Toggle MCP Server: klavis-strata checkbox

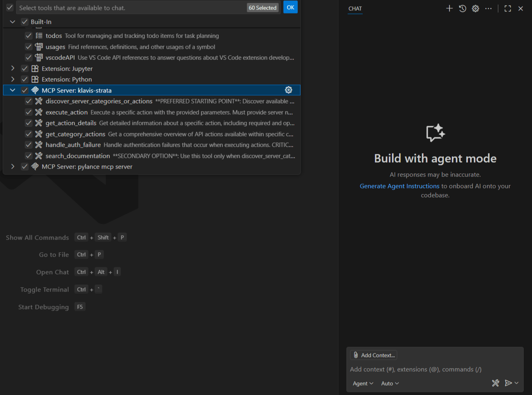click(25, 90)
